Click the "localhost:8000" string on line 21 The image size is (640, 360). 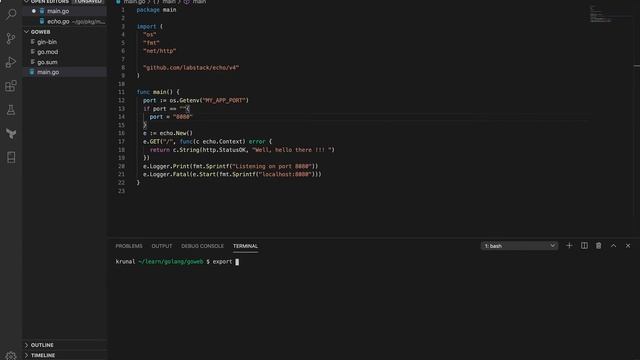[x=285, y=174]
